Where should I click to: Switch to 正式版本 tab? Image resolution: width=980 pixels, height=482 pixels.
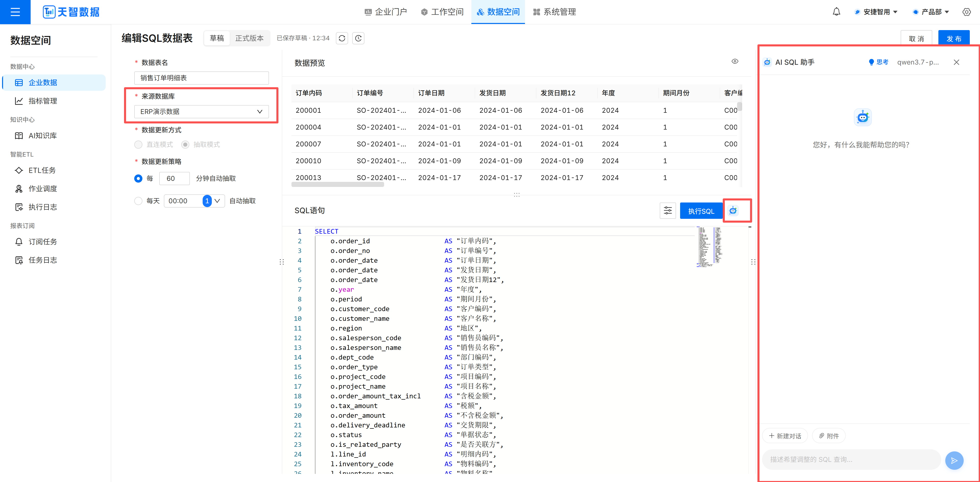(249, 38)
